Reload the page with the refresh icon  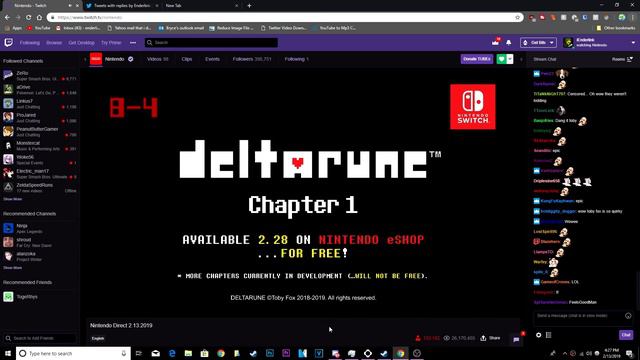pyautogui.click(x=28, y=18)
